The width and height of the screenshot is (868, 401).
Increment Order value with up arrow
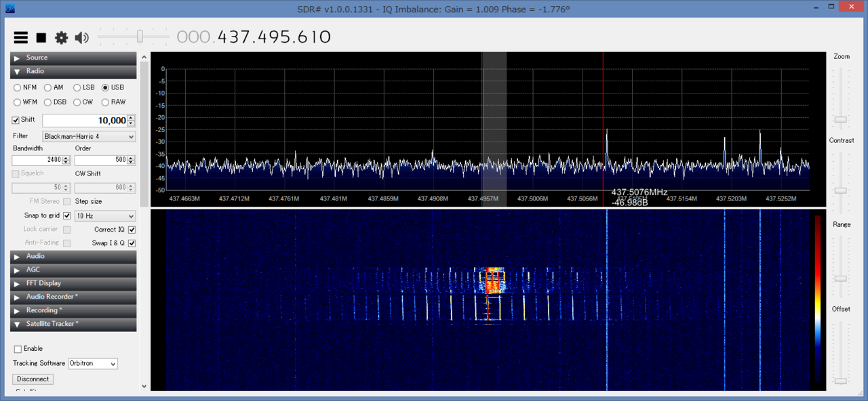(132, 158)
